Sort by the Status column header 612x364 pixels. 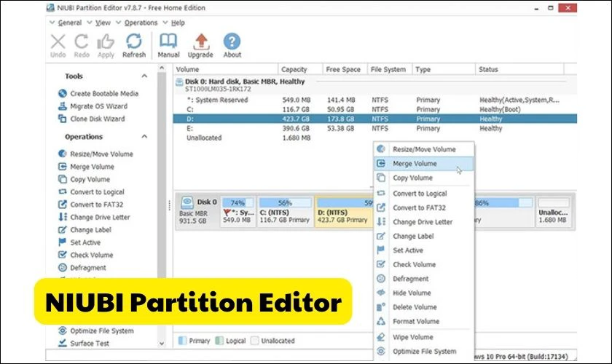click(x=519, y=69)
